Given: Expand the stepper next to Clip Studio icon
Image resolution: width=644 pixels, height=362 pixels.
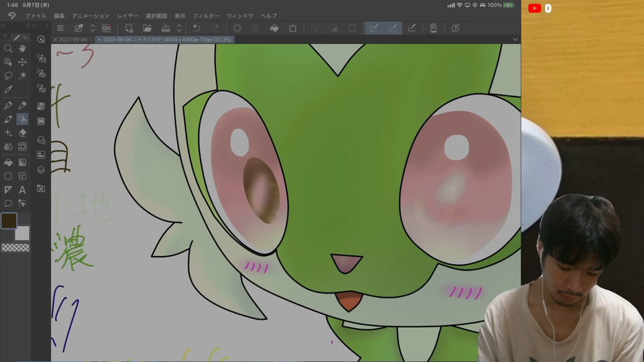Looking at the screenshot, I should (93, 28).
